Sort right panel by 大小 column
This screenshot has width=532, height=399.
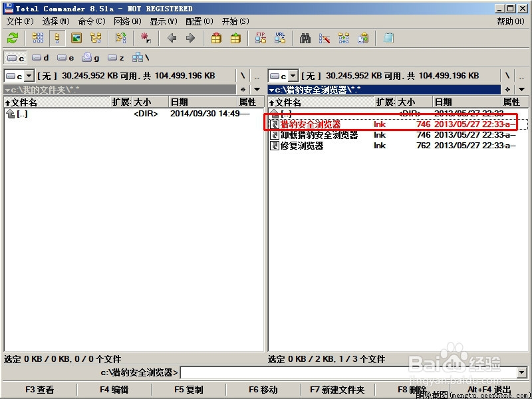click(x=414, y=102)
